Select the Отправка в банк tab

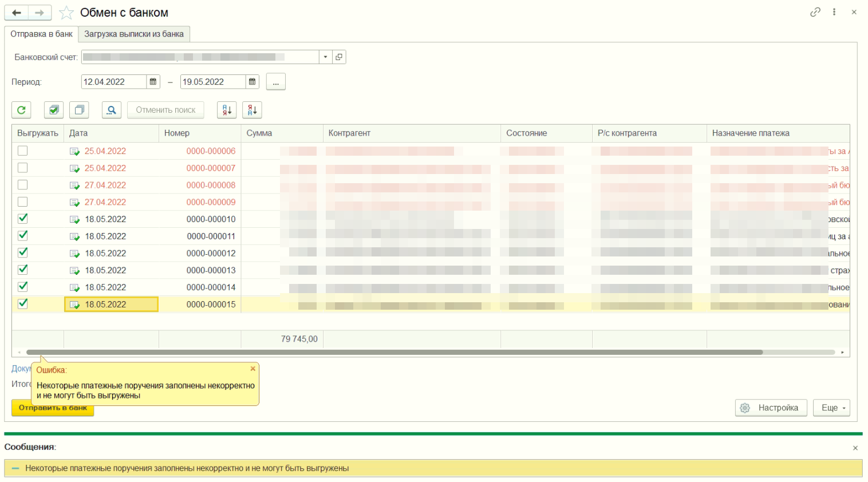(41, 34)
